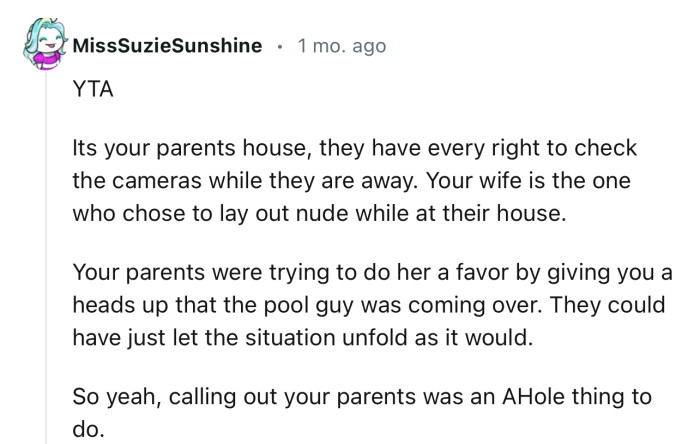The image size is (700, 444).
Task: Click the "1 mo. ago" timestamp
Action: (x=341, y=47)
